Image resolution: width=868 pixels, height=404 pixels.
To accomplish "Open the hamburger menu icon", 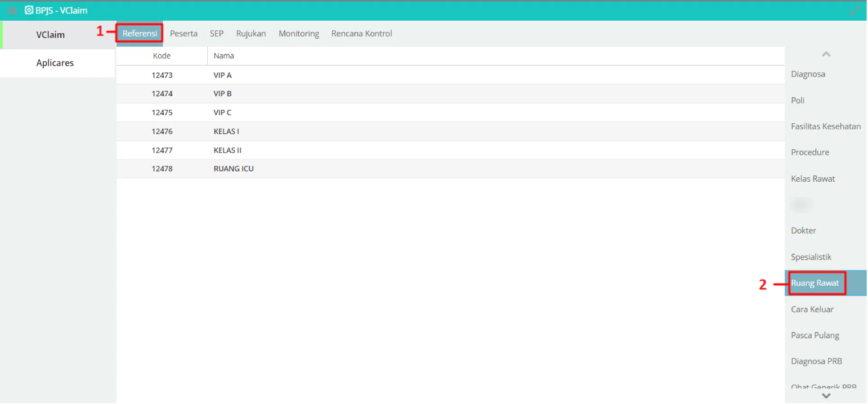I will pos(13,10).
